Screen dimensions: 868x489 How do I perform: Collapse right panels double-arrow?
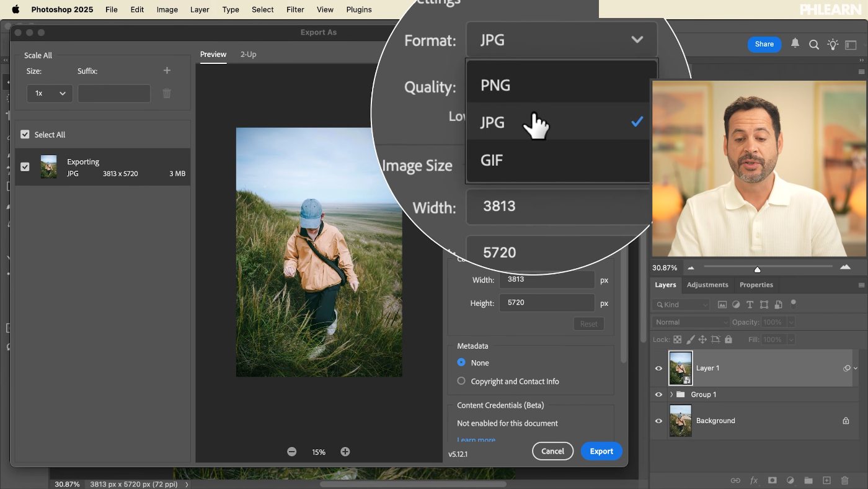point(861,60)
